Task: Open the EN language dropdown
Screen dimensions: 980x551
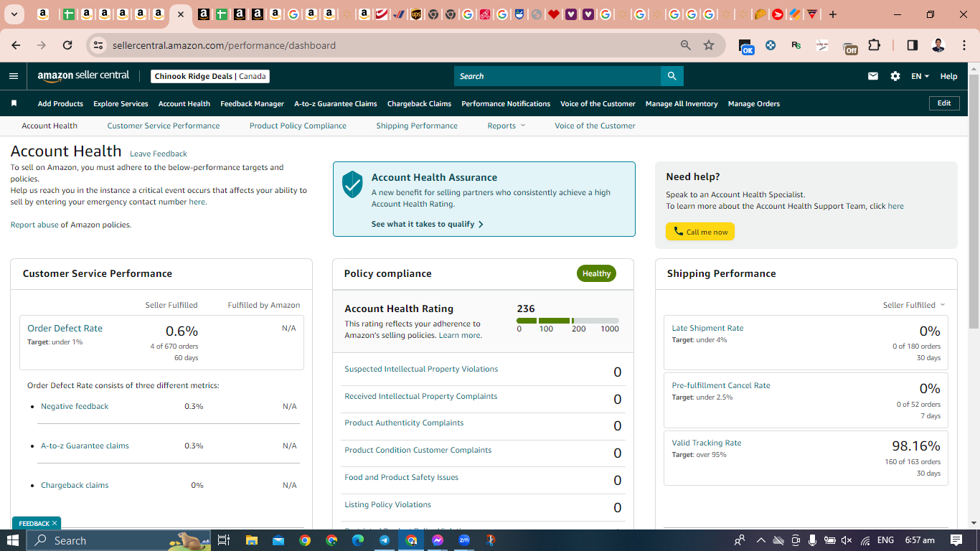Action: (920, 76)
